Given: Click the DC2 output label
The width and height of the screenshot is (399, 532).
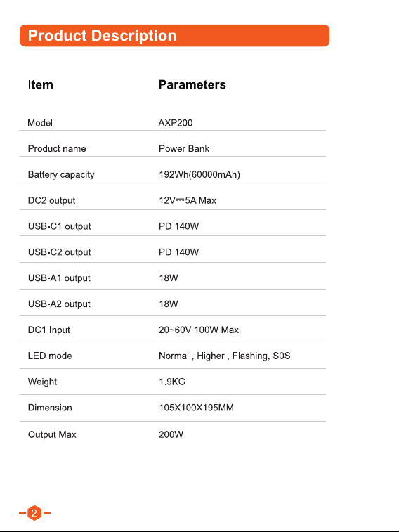Looking at the screenshot, I should coord(51,200).
